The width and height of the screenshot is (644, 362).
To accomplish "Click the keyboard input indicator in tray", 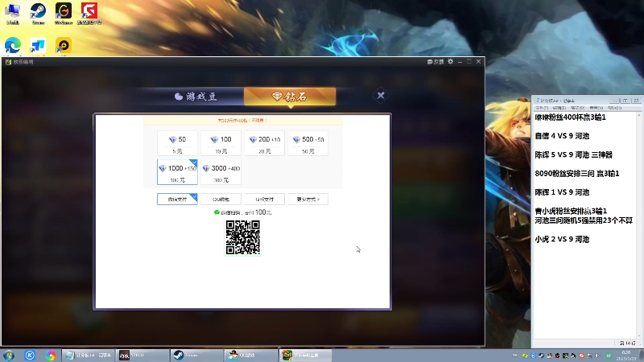I will pos(515,355).
